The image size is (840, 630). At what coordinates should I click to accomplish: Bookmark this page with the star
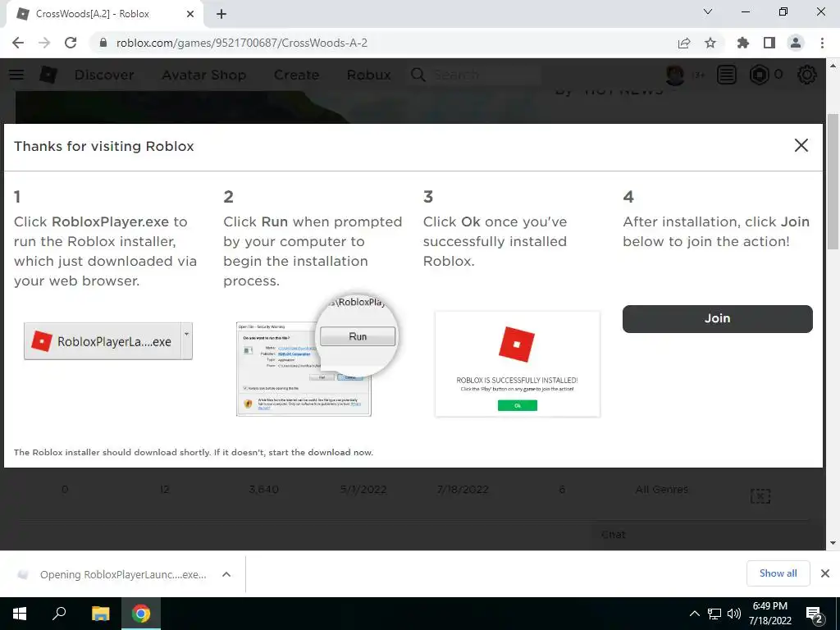pyautogui.click(x=710, y=43)
